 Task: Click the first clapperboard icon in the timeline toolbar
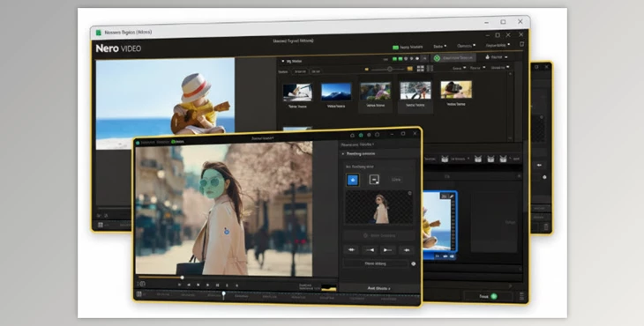pos(445,159)
